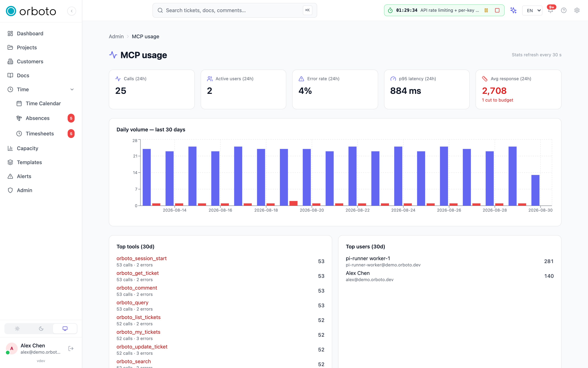
Task: Navigate to Capacity
Action: point(41,148)
